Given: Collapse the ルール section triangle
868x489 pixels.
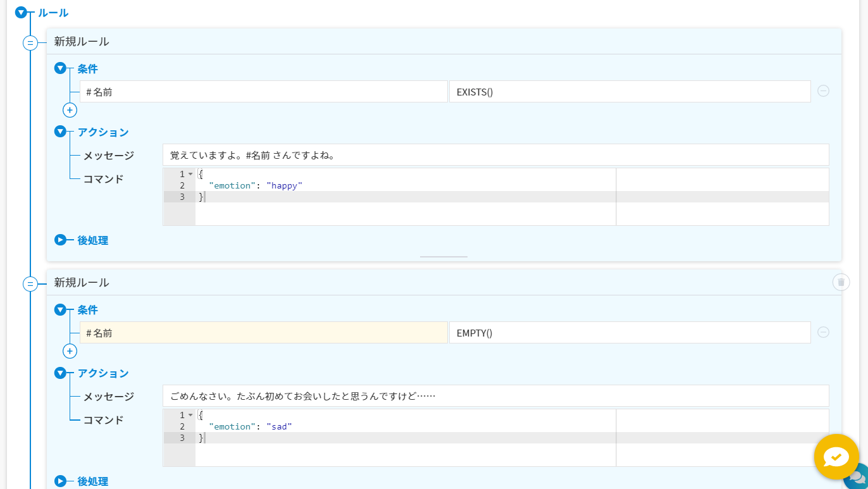Looking at the screenshot, I should 21,12.
